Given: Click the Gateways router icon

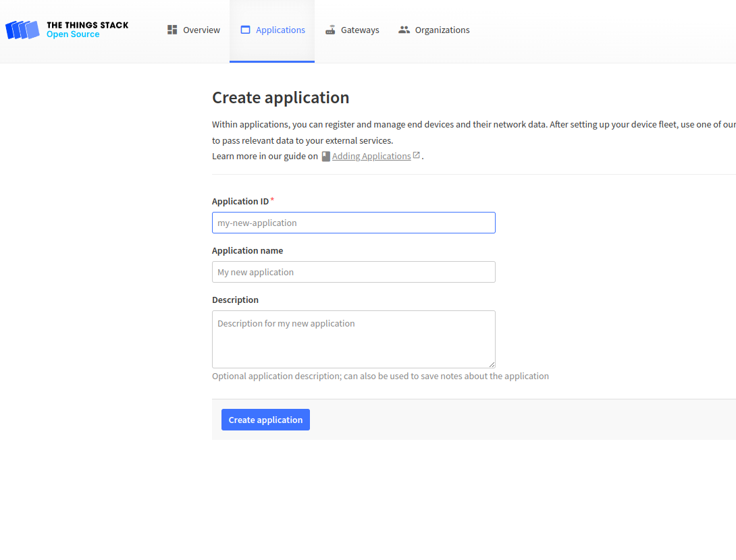Looking at the screenshot, I should 330,30.
